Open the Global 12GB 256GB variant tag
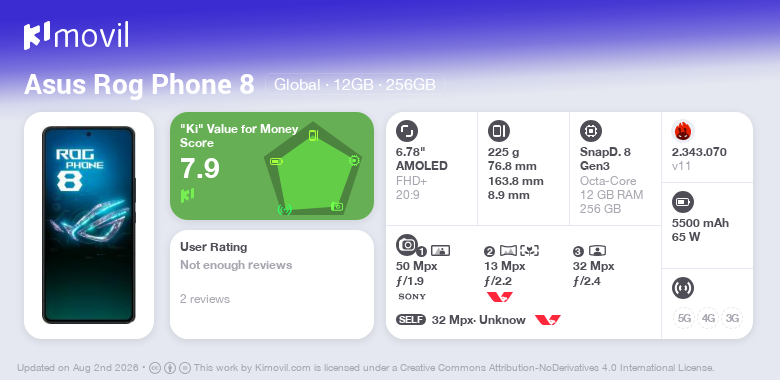The image size is (780, 380). pyautogui.click(x=355, y=85)
